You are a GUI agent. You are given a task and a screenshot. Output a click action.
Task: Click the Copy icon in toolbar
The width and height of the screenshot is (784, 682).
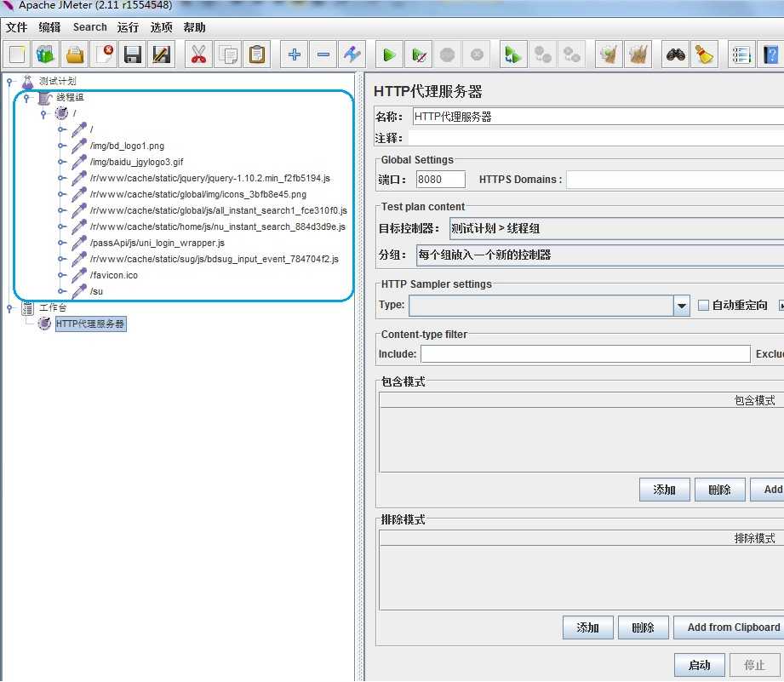coord(227,54)
